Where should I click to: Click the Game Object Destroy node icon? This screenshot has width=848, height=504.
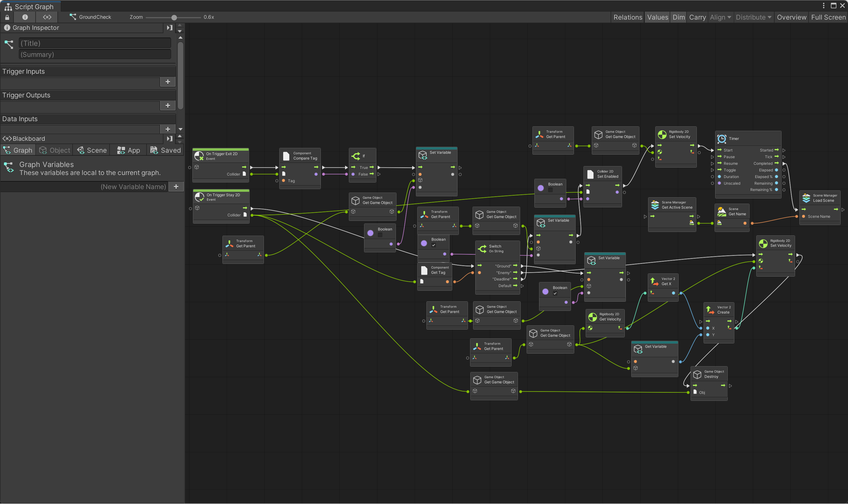pyautogui.click(x=697, y=374)
